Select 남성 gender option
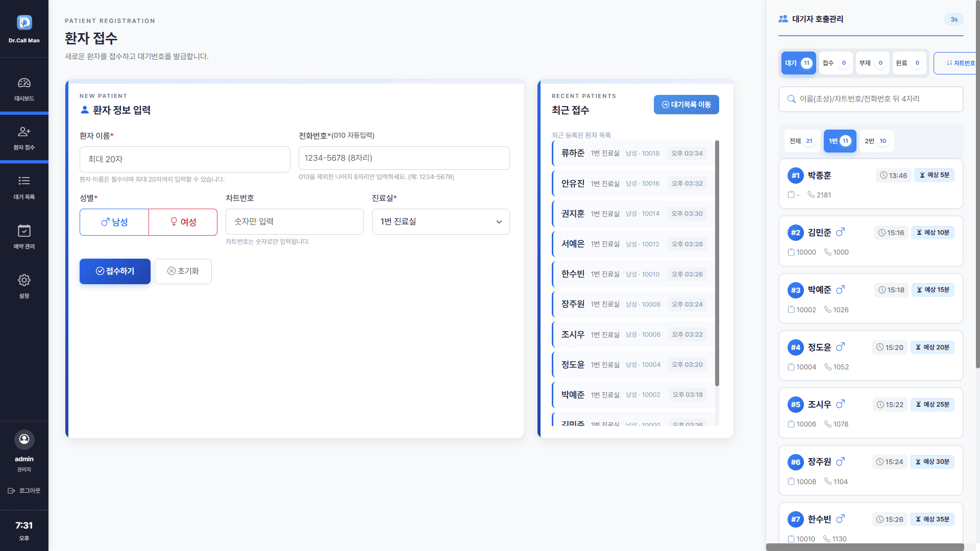 114,222
